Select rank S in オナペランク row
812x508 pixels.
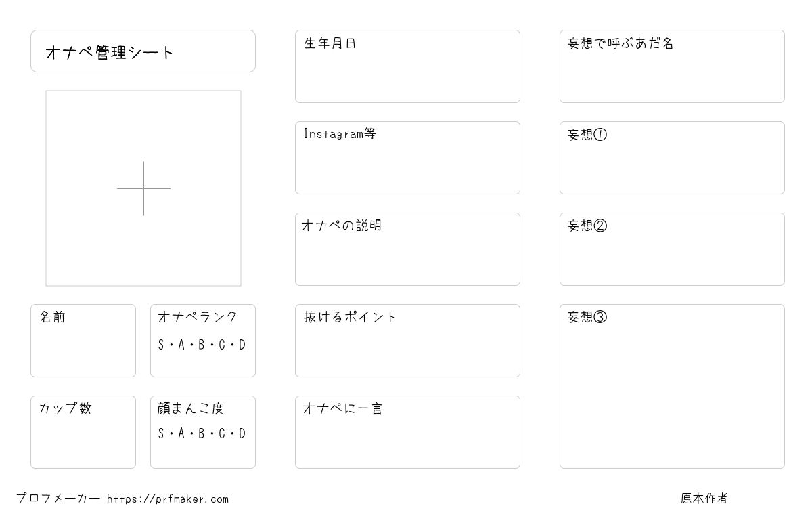161,345
